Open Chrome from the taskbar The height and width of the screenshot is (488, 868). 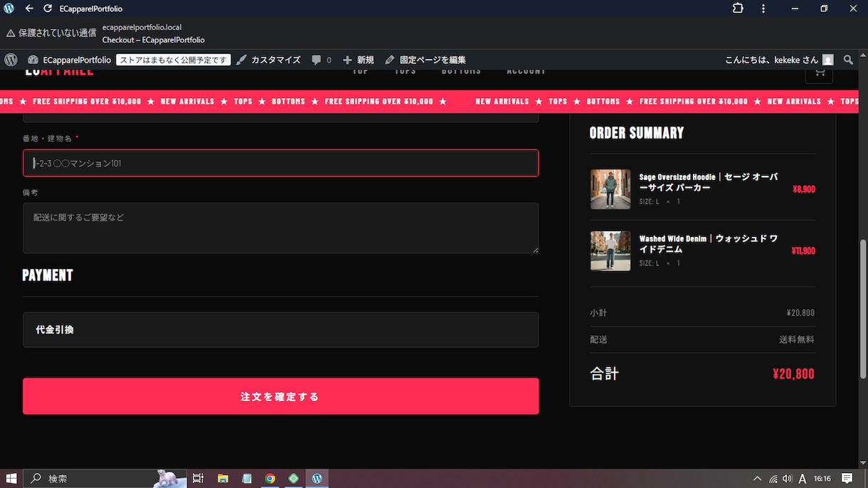click(x=270, y=479)
